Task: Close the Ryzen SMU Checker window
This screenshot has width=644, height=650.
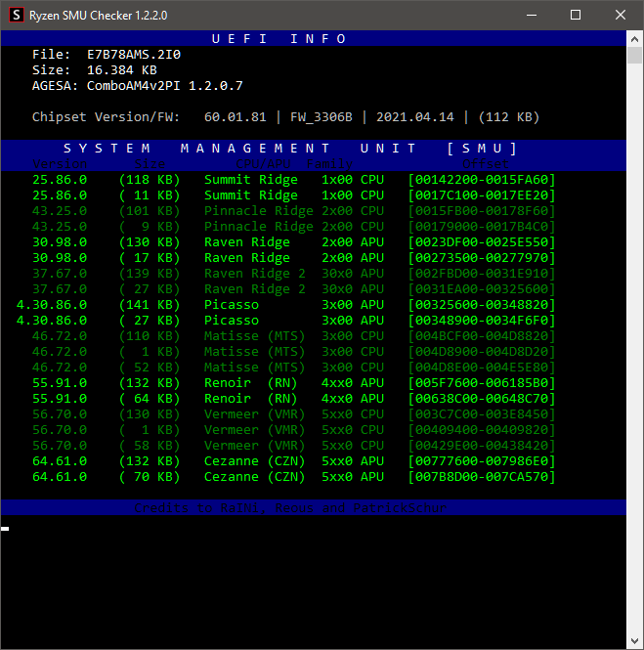Action: coord(620,15)
